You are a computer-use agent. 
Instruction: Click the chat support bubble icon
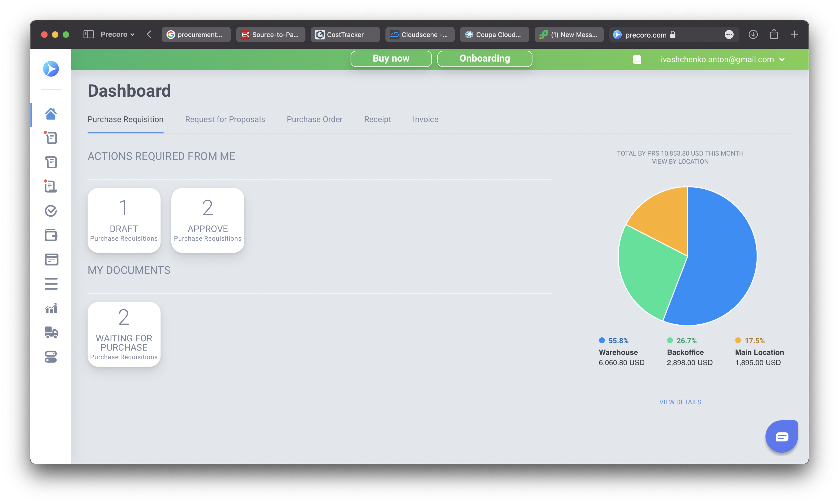[781, 436]
